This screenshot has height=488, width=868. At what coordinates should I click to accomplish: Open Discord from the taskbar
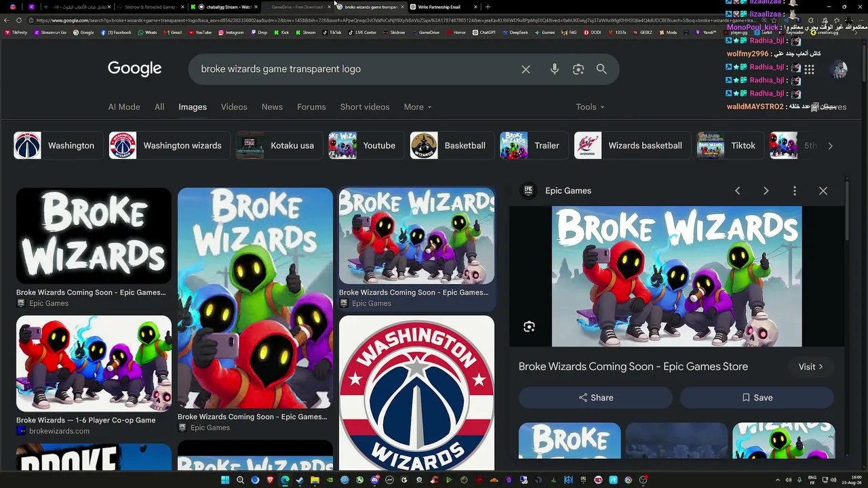pos(374,480)
